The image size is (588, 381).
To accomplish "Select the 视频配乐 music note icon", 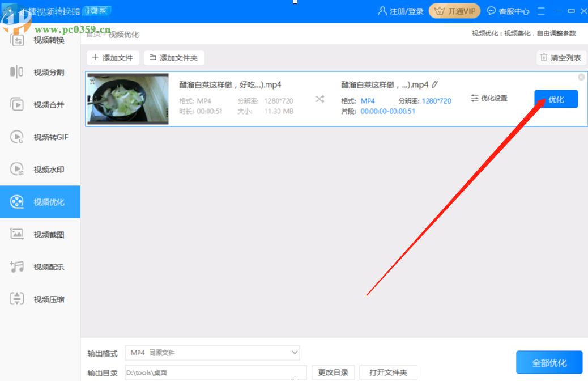I will [x=17, y=266].
